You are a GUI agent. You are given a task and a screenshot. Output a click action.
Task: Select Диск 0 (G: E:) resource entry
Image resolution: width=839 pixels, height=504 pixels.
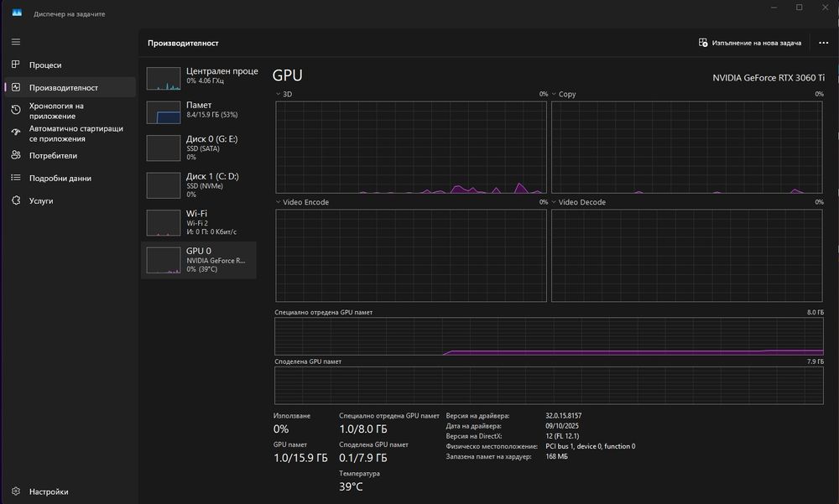(x=199, y=148)
